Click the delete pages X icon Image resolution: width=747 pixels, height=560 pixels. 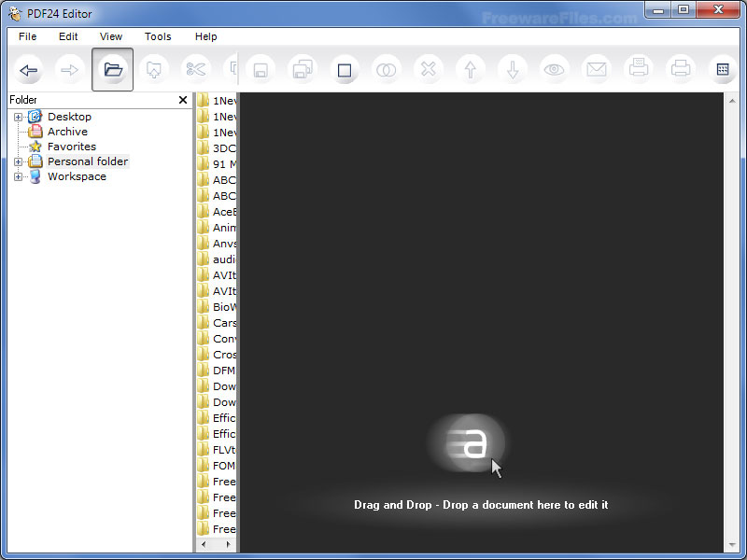[429, 68]
